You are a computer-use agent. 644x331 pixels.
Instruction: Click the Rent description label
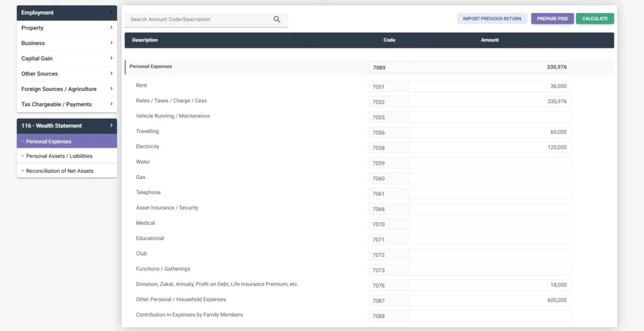[142, 85]
